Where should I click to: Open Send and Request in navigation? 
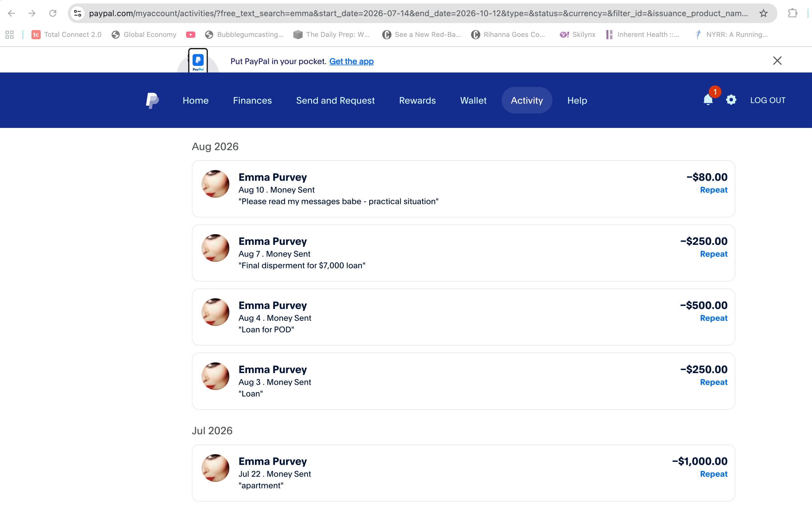[335, 100]
